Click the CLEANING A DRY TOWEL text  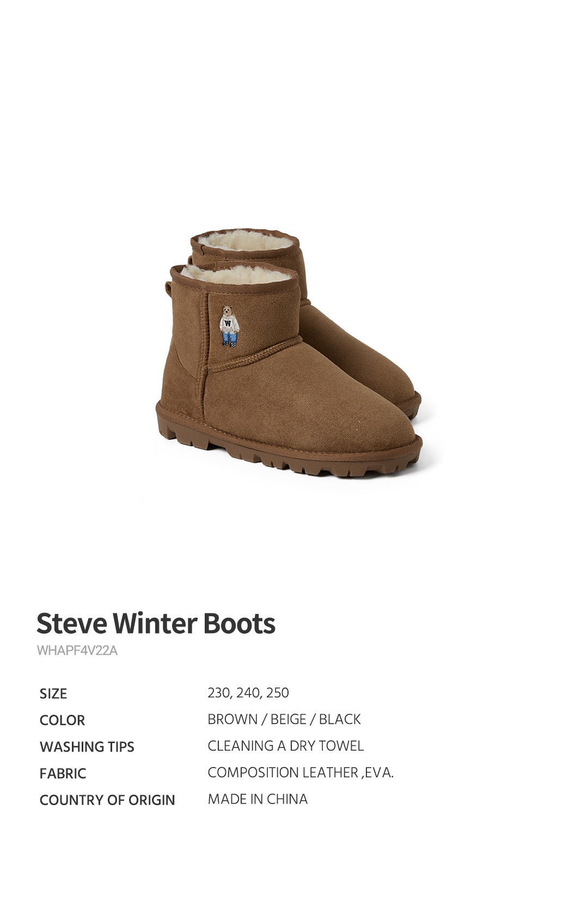tap(286, 746)
